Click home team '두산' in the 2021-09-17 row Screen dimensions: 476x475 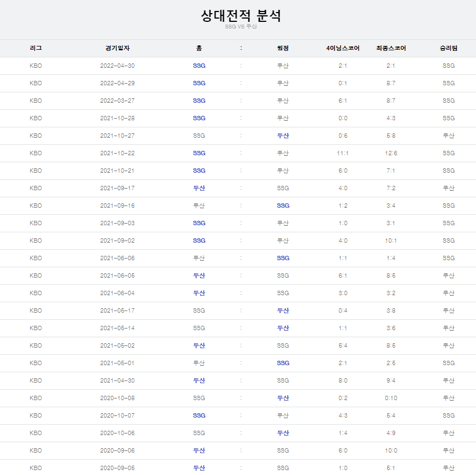(199, 189)
